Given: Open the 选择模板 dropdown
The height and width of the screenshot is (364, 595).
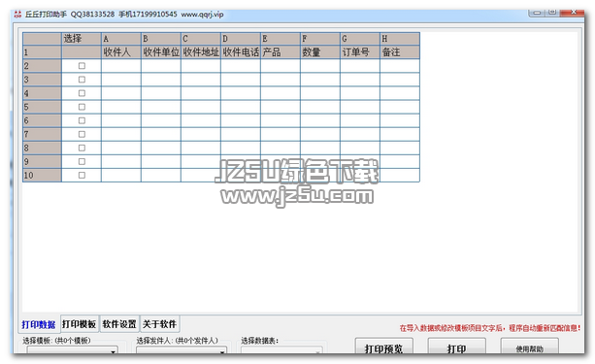Looking at the screenshot, I should tap(73, 350).
